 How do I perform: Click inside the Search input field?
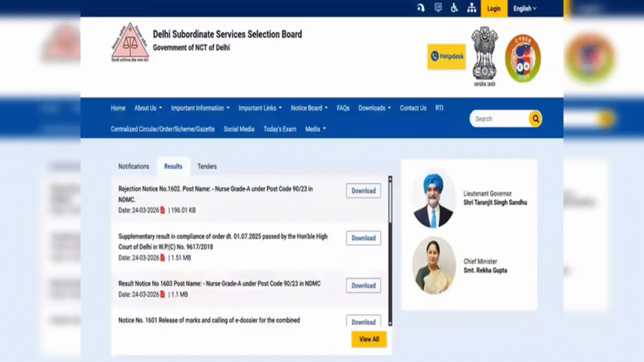tap(500, 119)
